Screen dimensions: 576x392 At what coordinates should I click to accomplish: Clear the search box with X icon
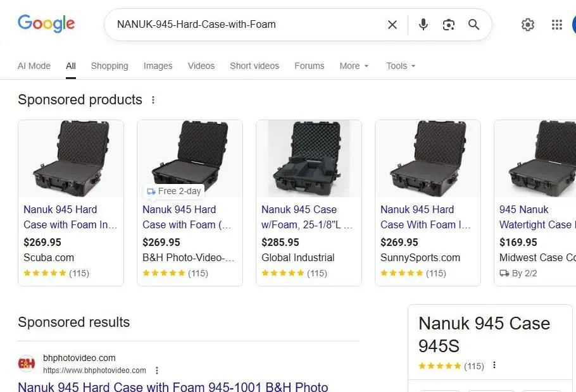coord(392,25)
